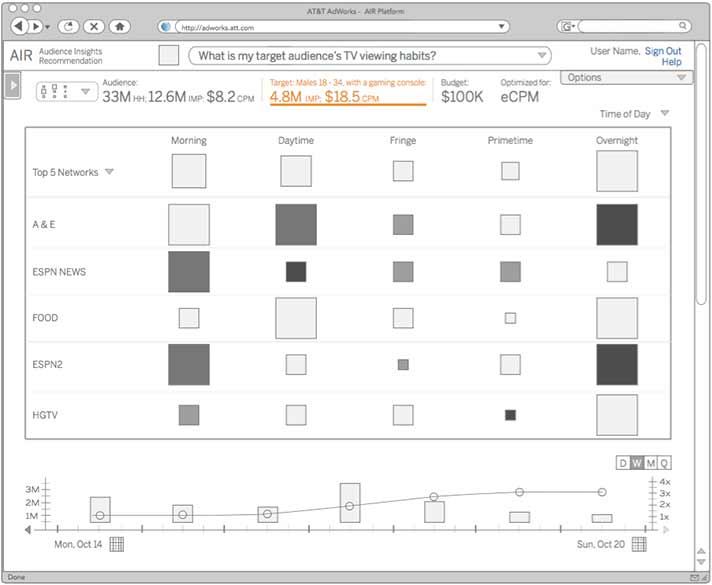The height and width of the screenshot is (585, 712).
Task: Open the URL address bar dropdown
Action: (x=501, y=26)
